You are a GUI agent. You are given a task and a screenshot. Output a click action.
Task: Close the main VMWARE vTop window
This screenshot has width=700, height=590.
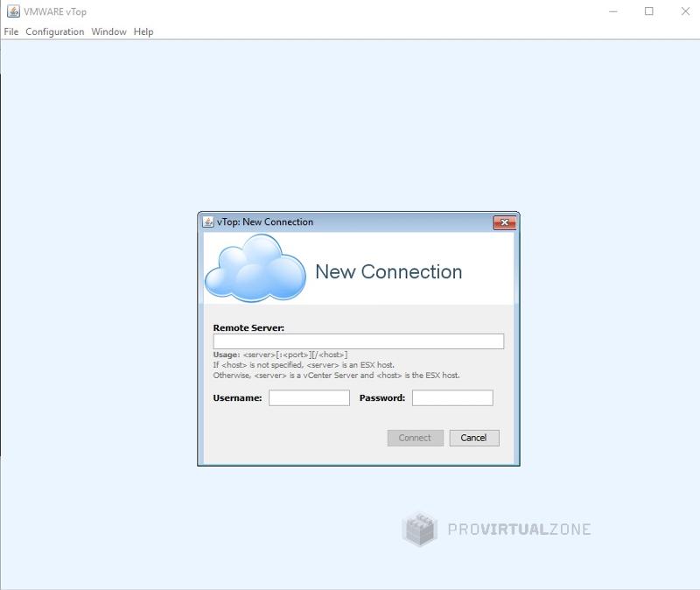click(685, 11)
